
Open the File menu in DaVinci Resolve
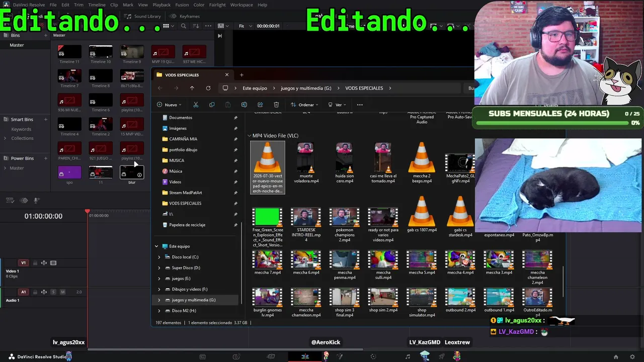[x=53, y=5]
